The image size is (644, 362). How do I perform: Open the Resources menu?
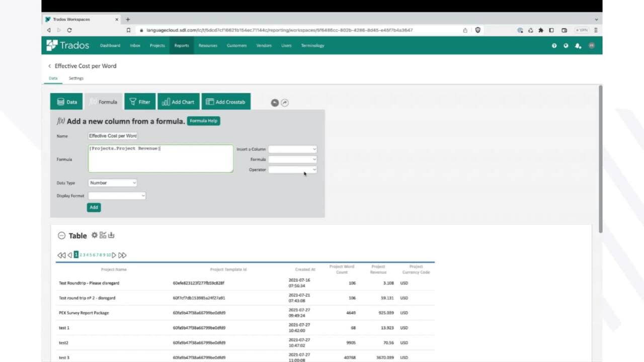click(x=208, y=45)
